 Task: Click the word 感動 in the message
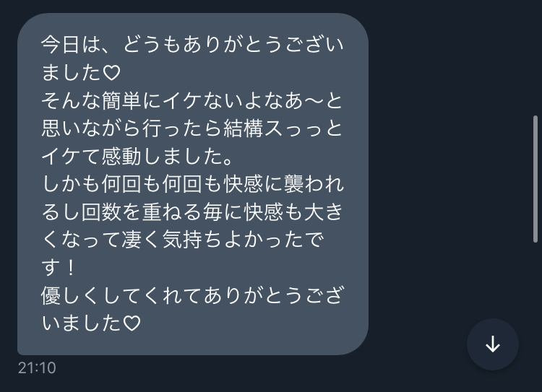pos(121,156)
